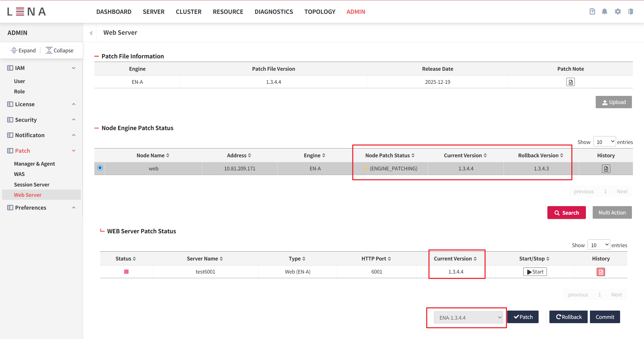Click previous in web server pagination
The height and width of the screenshot is (339, 644).
pyautogui.click(x=578, y=295)
